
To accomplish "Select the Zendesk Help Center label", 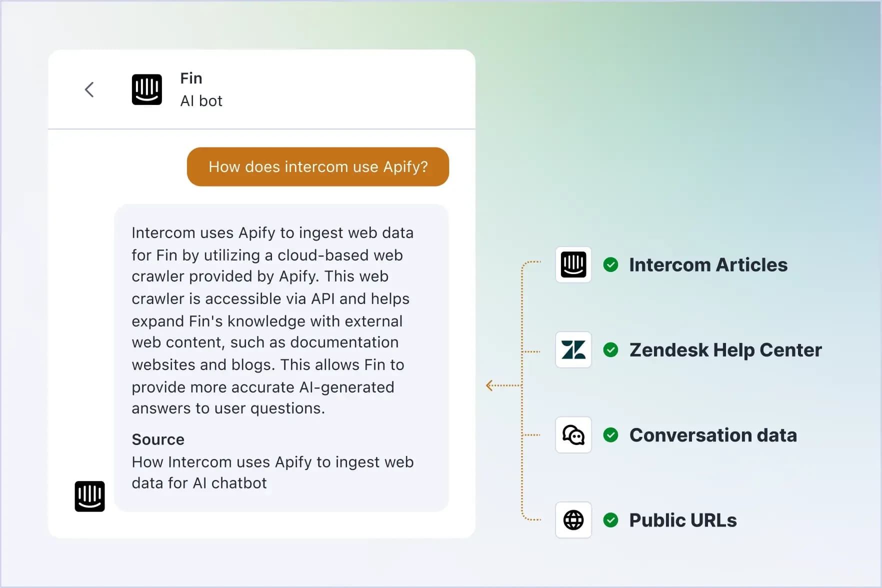I will (x=725, y=350).
